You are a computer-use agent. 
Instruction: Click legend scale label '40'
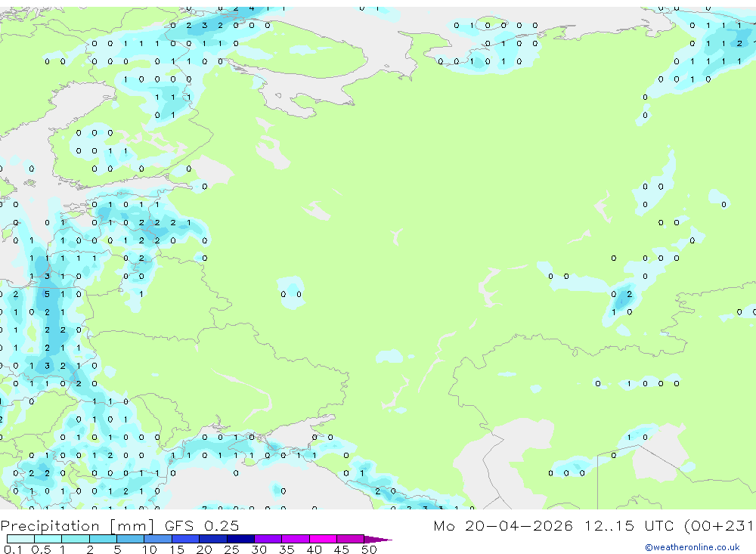(314, 549)
